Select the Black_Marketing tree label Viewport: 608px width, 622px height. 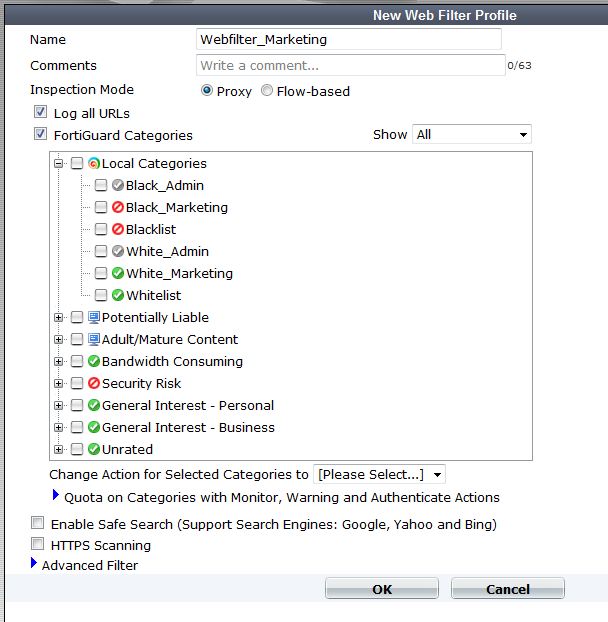click(x=177, y=207)
